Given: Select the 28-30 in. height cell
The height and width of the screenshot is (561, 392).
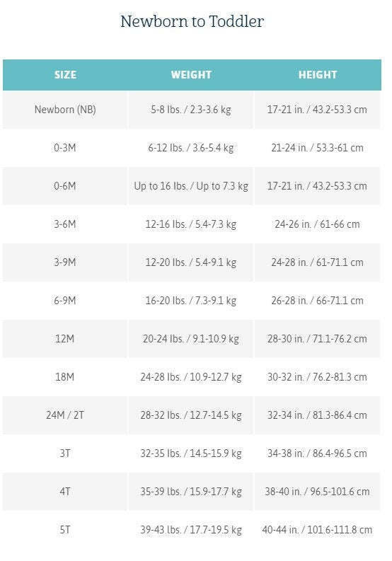Looking at the screenshot, I should point(317,338).
